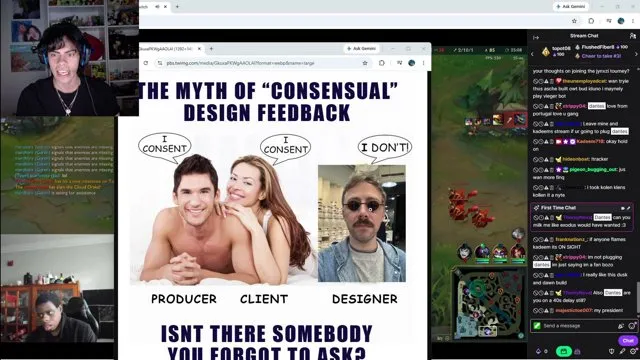640x360 pixels.
Task: View site information icon beside pbs.twimg.com URL
Action: (160, 63)
